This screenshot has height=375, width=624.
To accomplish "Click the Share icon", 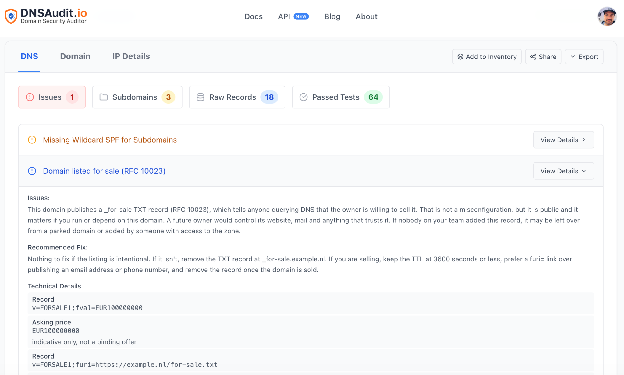I will click(533, 57).
